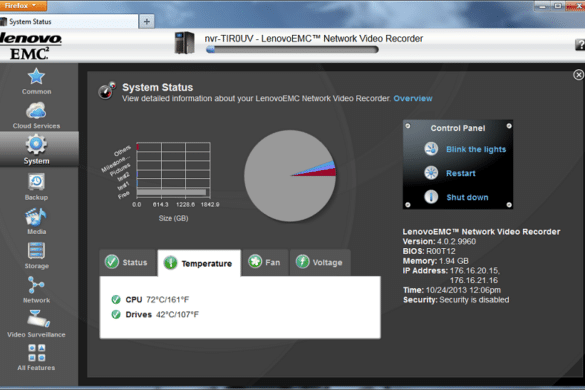Click the BIOS R00T12 text

pos(429,251)
